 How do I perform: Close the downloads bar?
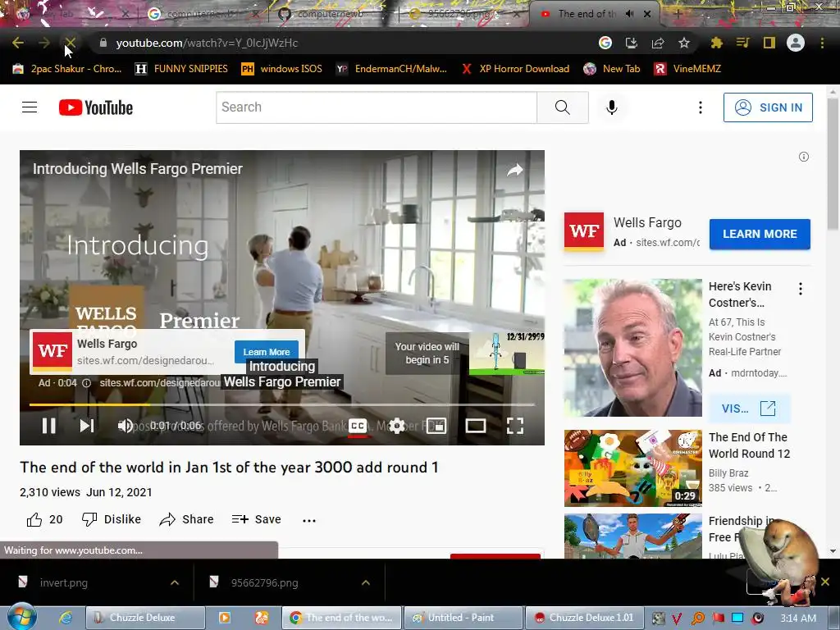click(x=825, y=582)
